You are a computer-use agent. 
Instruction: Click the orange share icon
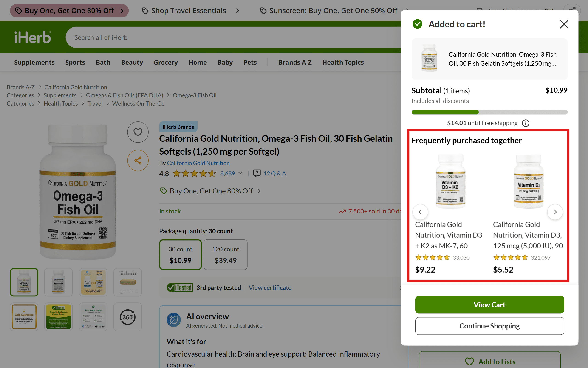click(138, 160)
